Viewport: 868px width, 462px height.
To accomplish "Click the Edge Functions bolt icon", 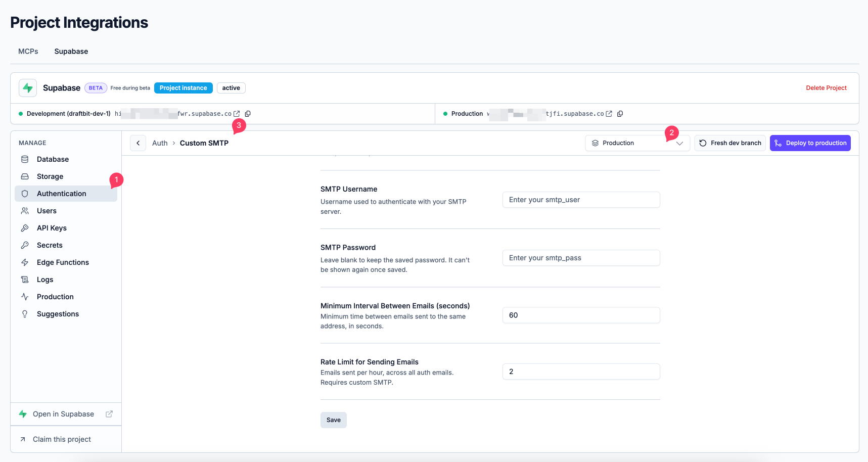I will point(25,262).
